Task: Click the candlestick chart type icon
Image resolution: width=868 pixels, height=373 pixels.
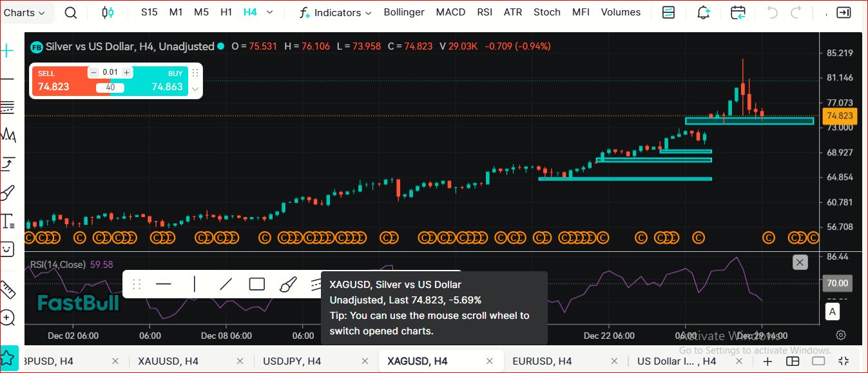Action: 108,13
